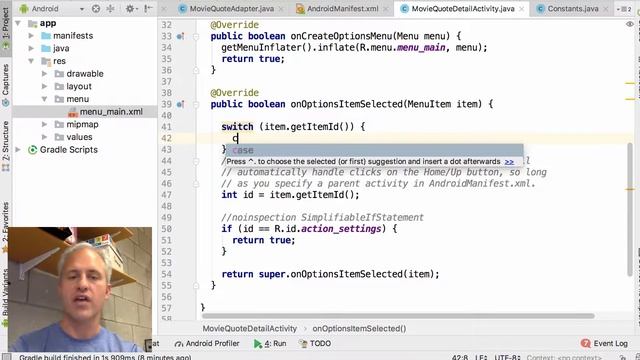Collapse the res folder
Screen dimensions: 640x360
pos(31,61)
